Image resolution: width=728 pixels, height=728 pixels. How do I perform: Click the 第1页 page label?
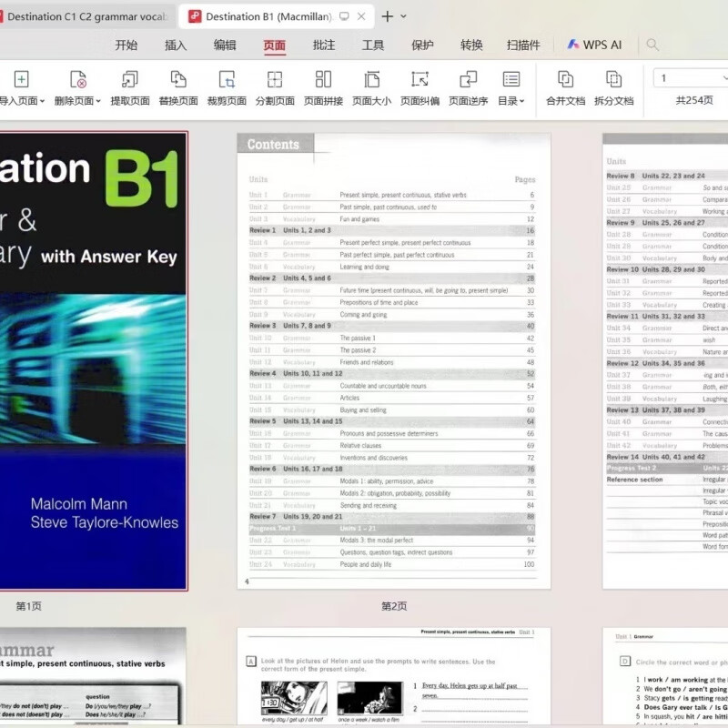29,606
